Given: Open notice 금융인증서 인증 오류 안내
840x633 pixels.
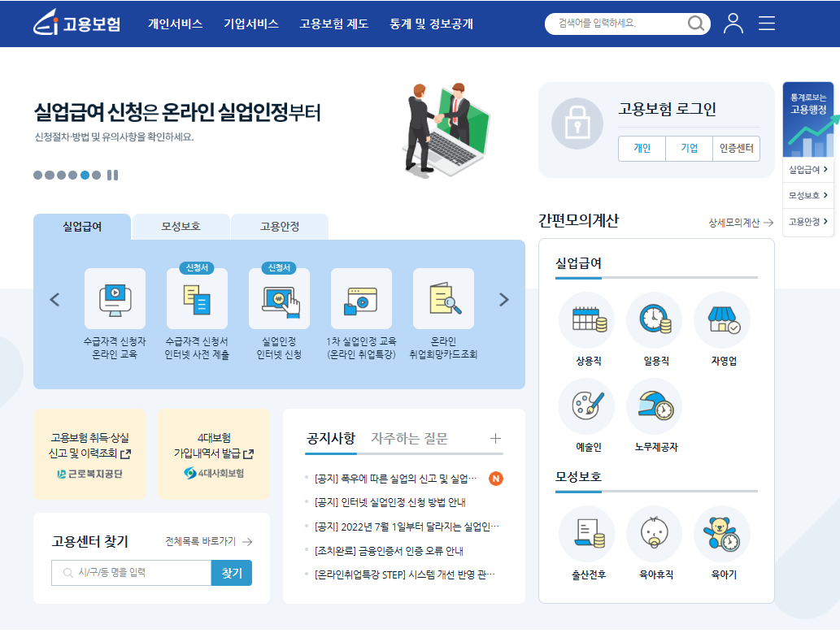Looking at the screenshot, I should tap(389, 551).
